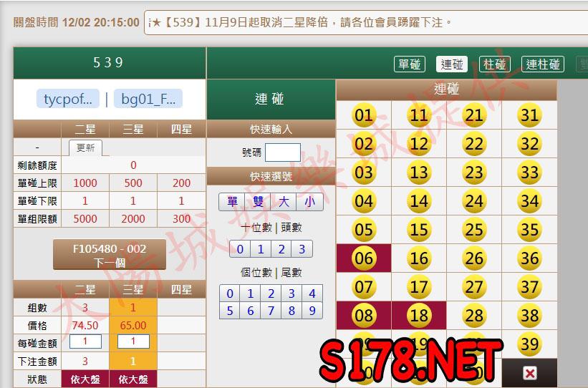Add number 35 to selection
The width and height of the screenshot is (588, 388).
(x=529, y=229)
